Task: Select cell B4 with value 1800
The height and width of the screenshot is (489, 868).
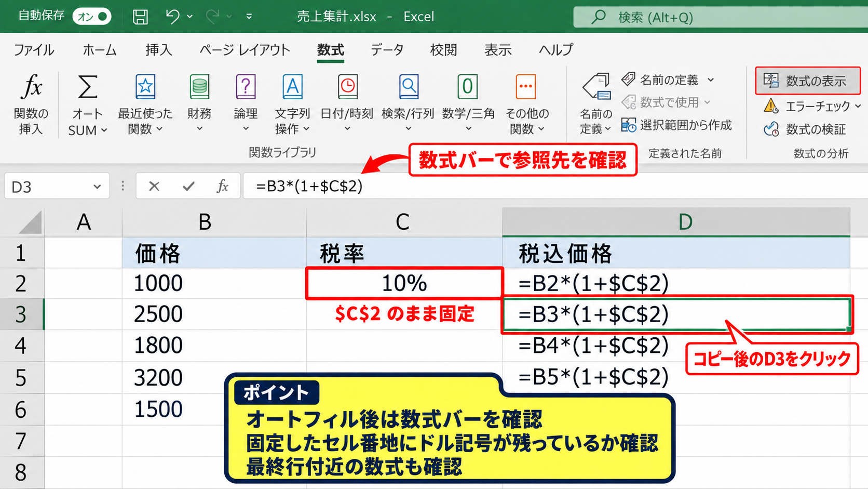Action: point(214,346)
